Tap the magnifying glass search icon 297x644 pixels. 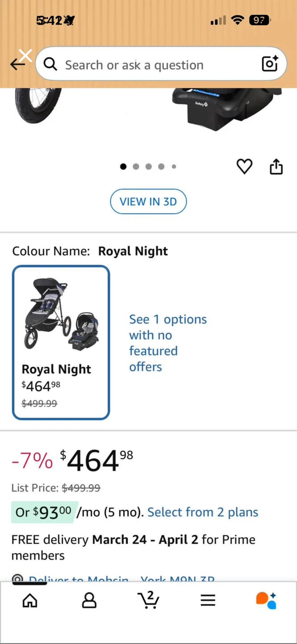(50, 65)
